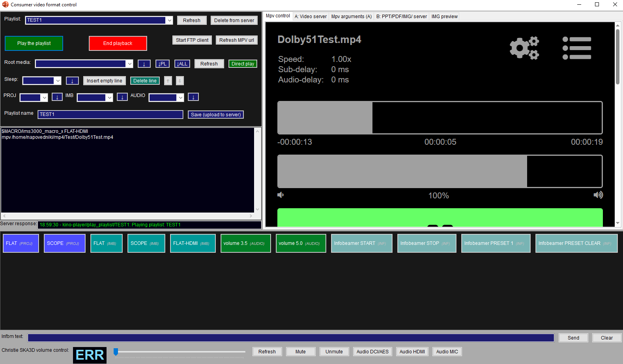Click the ↓PL add playlist button
The width and height of the screenshot is (623, 364).
point(163,64)
